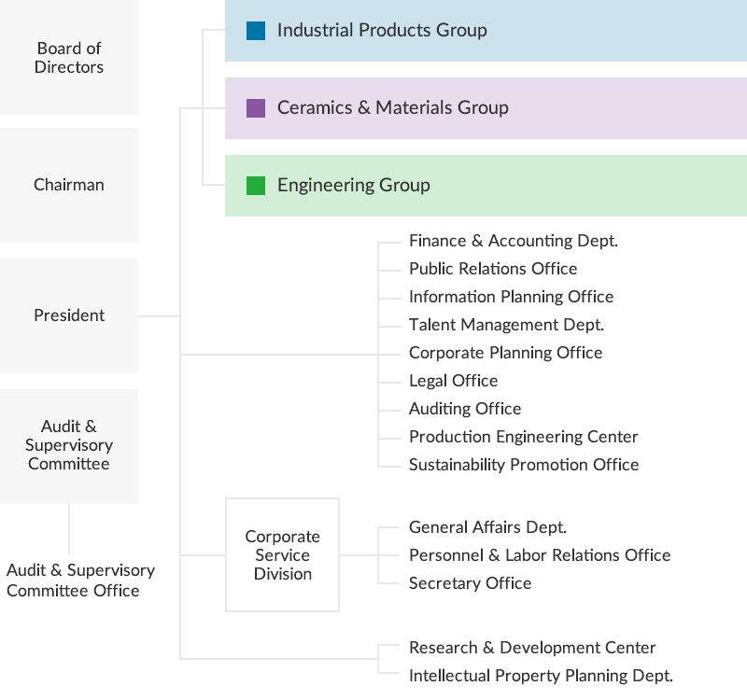Click Finance & Accounting Dept.

514,241
